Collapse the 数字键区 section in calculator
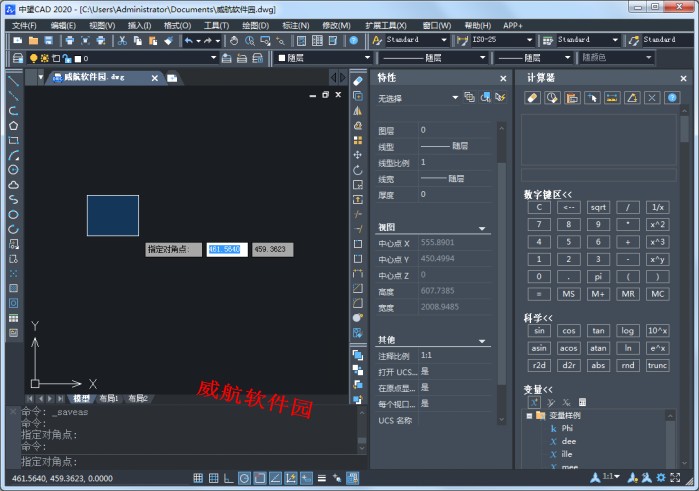The width and height of the screenshot is (699, 491). pos(548,194)
